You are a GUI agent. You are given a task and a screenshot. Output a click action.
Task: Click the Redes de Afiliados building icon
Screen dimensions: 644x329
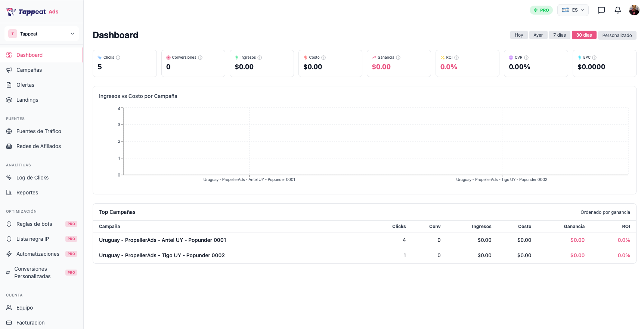[9, 146]
